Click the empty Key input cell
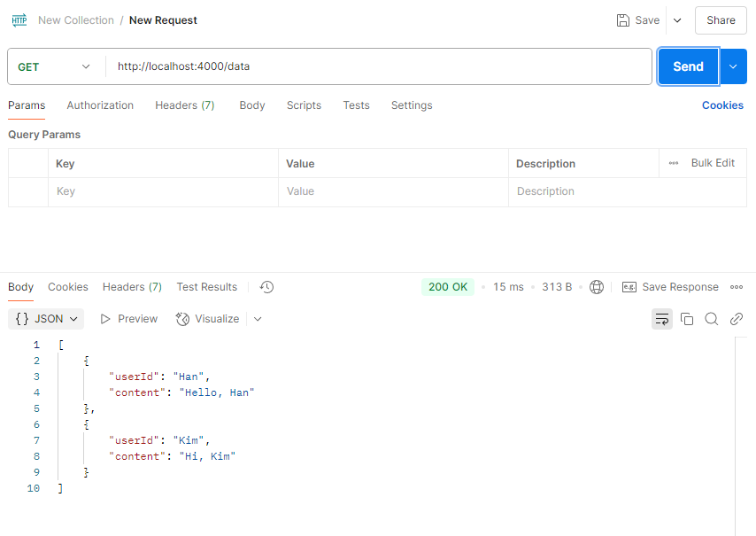This screenshot has width=756, height=536. (163, 191)
